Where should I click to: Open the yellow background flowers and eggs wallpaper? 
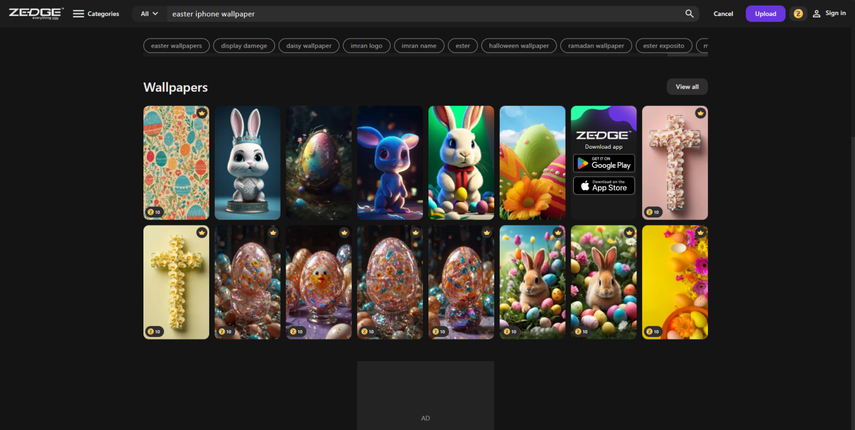pyautogui.click(x=675, y=282)
